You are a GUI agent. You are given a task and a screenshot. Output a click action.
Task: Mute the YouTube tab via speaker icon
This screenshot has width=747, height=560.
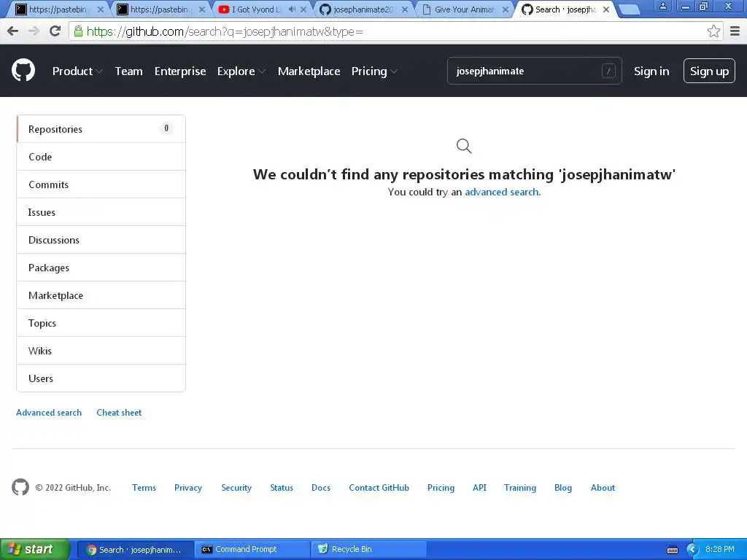point(292,9)
